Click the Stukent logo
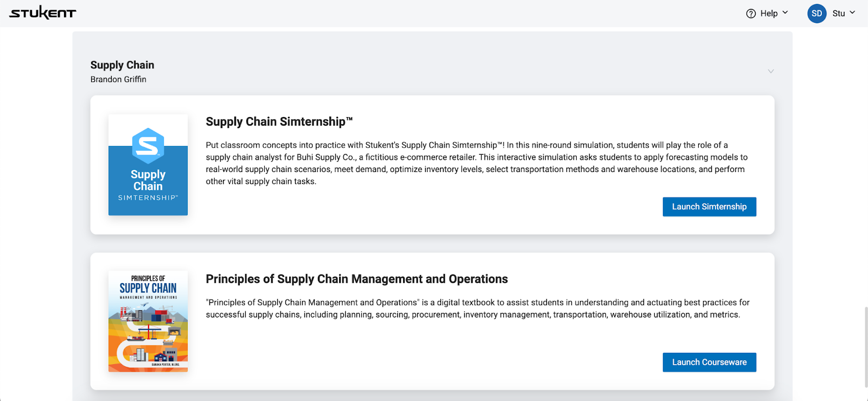 tap(43, 13)
